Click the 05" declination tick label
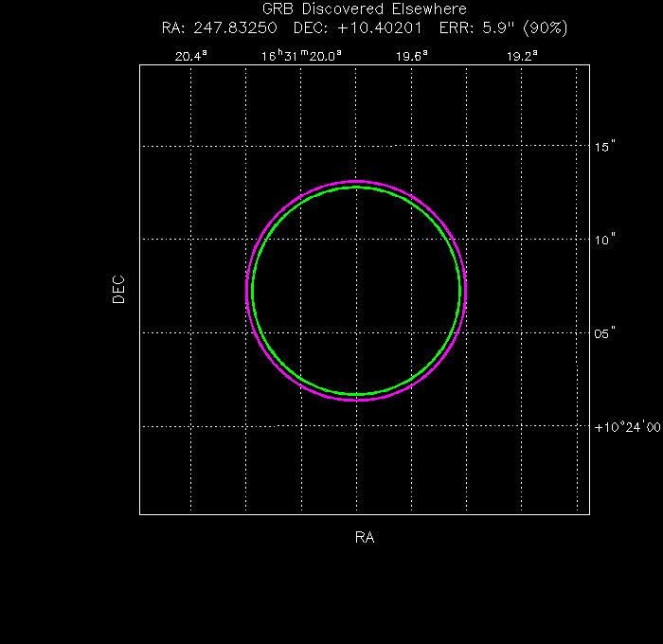This screenshot has height=644, width=663. 604,333
